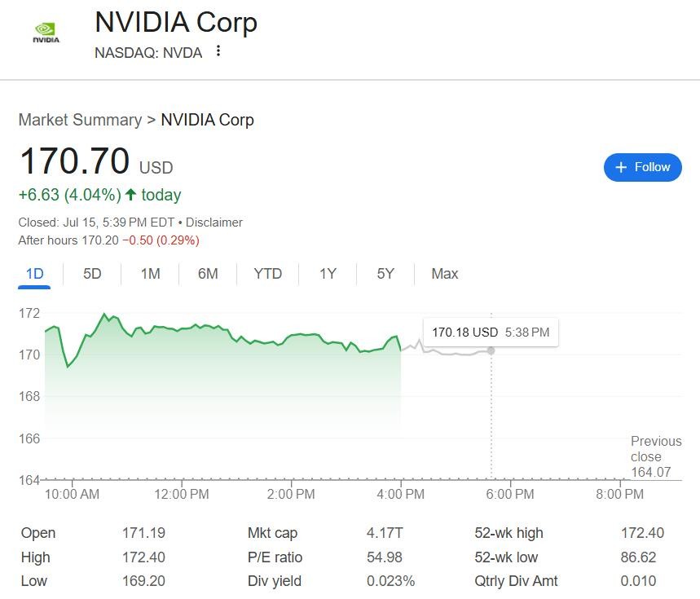Click the Mkt cap label
Image resolution: width=700 pixels, height=599 pixels.
click(272, 533)
